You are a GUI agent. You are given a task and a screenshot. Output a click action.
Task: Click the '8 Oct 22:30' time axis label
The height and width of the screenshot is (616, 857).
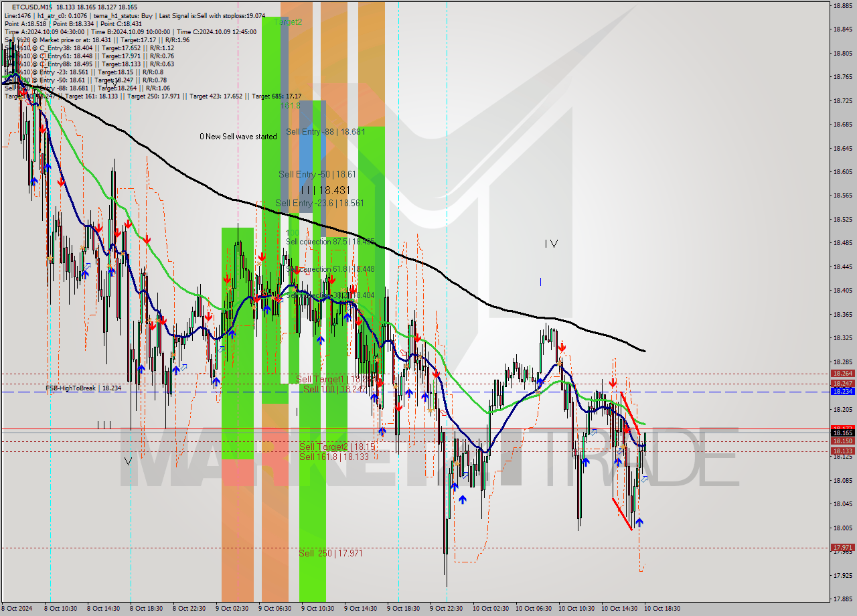click(x=188, y=609)
